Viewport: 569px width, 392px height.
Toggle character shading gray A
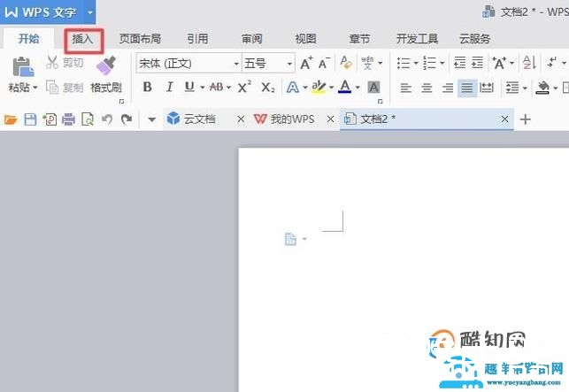[373, 87]
